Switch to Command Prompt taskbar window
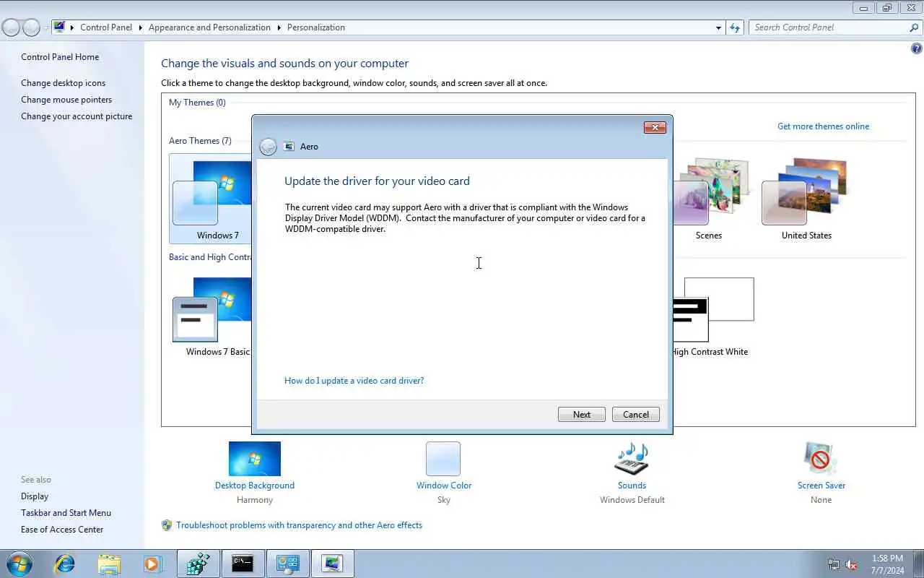 tap(243, 564)
